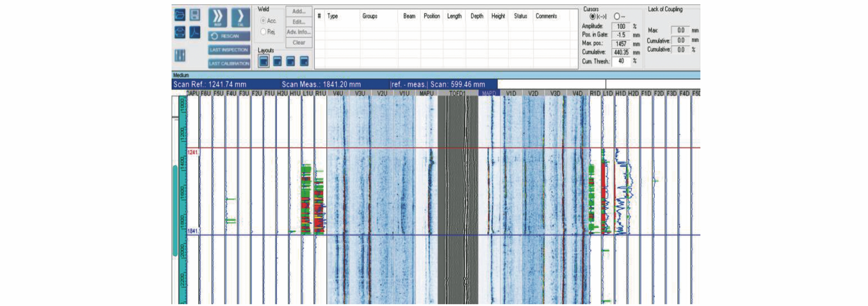Image resolution: width=868 pixels, height=306 pixels.
Task: Click the Adv. Info... button
Action: click(299, 32)
